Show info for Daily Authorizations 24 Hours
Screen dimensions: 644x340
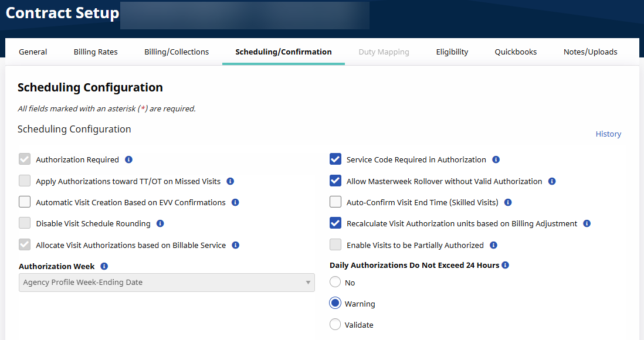[x=506, y=265]
